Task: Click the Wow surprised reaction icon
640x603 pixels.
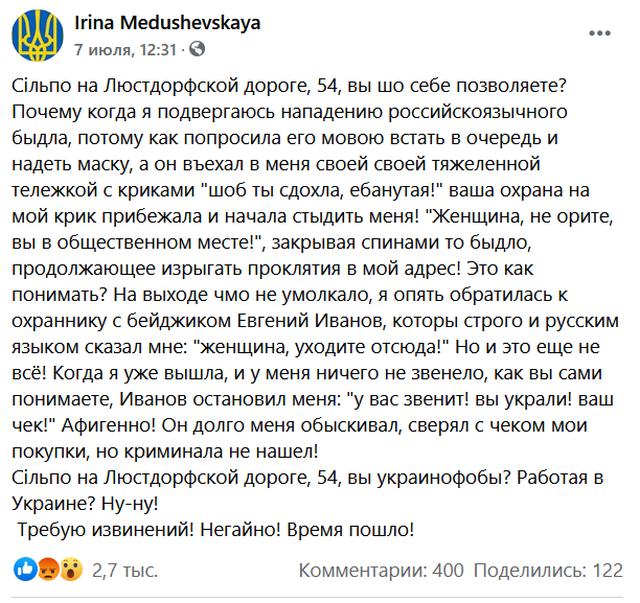Action: point(69,571)
